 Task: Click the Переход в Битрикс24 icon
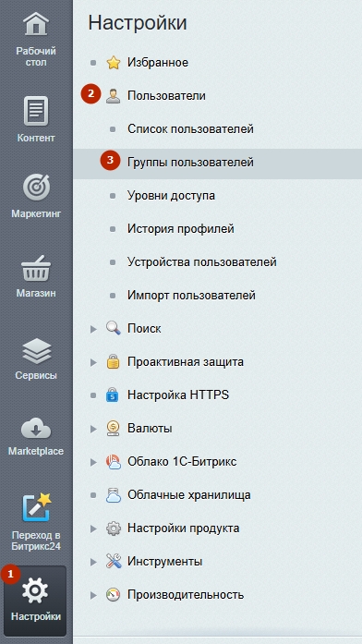(37, 507)
